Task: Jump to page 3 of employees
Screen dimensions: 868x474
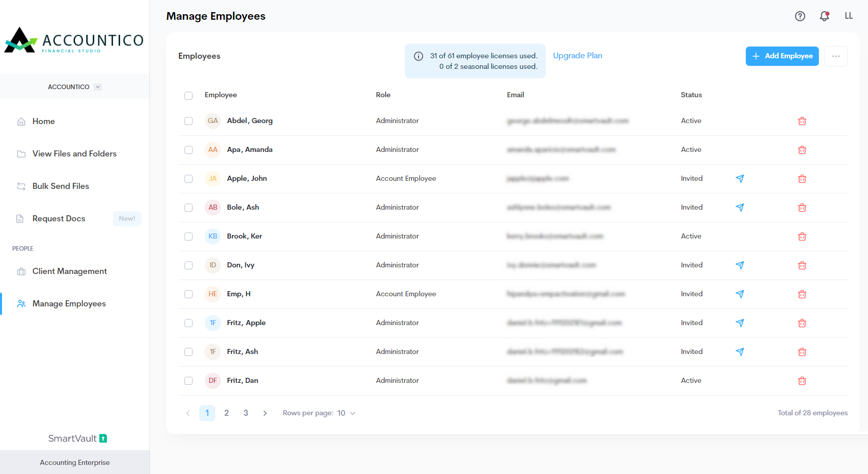Action: point(246,413)
